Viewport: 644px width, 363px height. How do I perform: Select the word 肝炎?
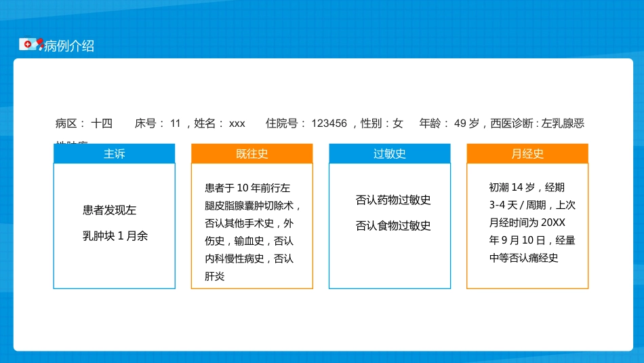pos(214,276)
